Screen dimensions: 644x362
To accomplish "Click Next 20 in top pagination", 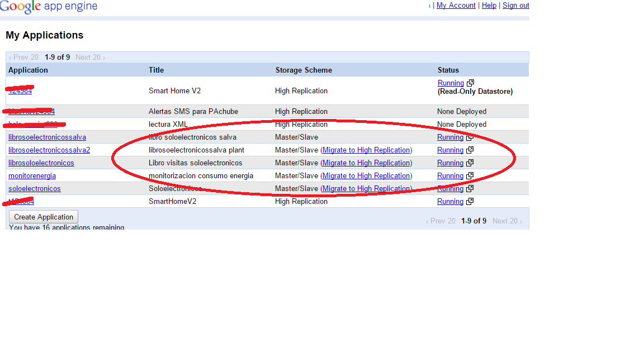I will pyautogui.click(x=89, y=58).
